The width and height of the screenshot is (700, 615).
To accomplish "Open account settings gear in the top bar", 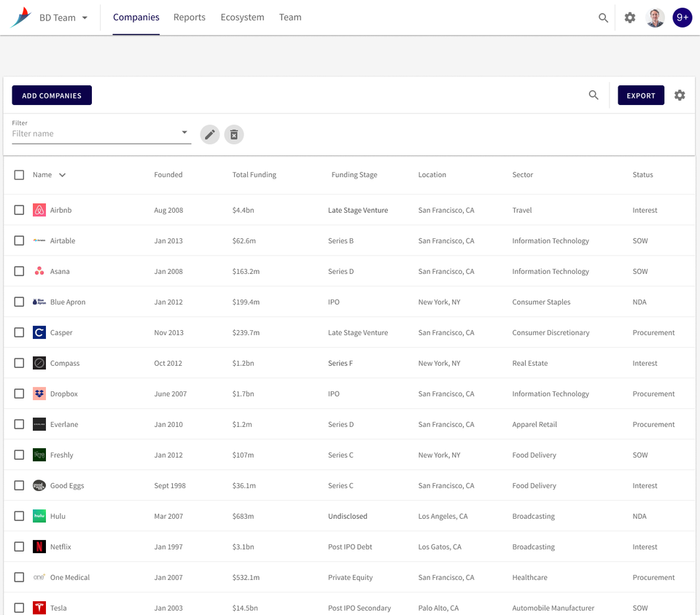I will click(x=629, y=17).
